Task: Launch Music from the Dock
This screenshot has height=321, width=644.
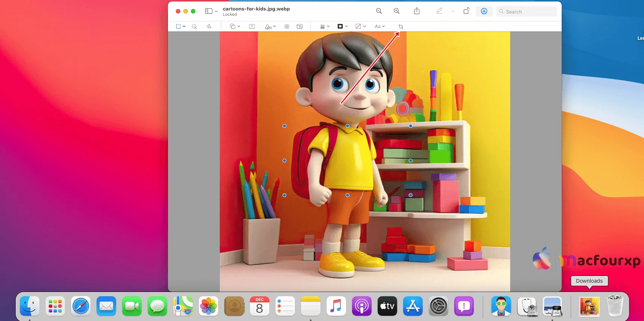Action: click(x=336, y=306)
